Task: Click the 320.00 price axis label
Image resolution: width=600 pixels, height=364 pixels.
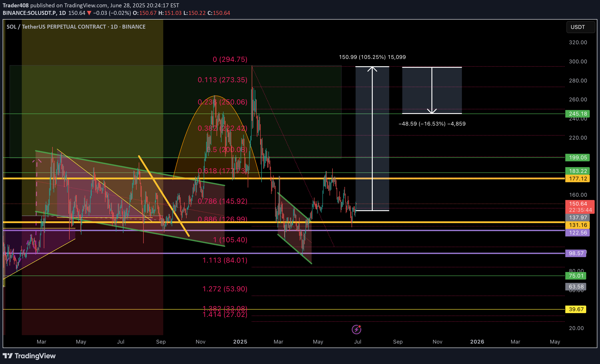Action: click(578, 42)
